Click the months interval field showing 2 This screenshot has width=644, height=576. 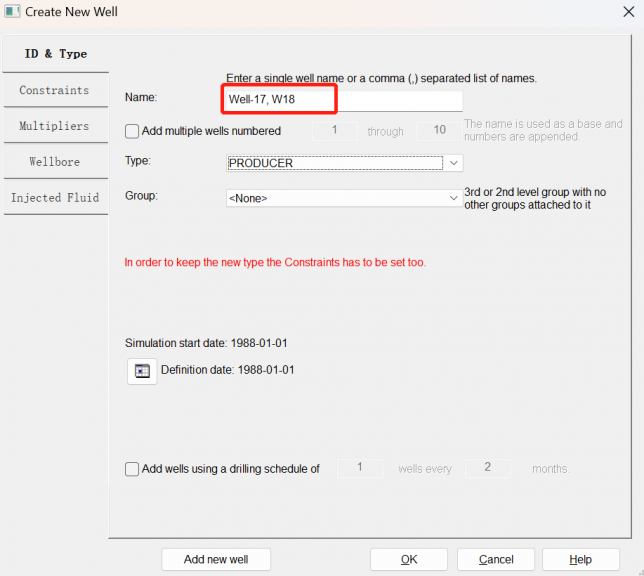(x=487, y=468)
